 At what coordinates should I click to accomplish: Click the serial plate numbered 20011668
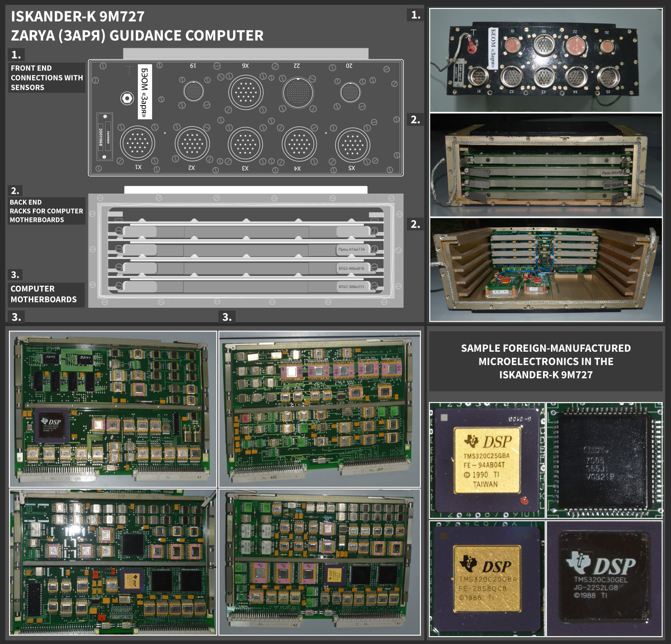coord(104,136)
